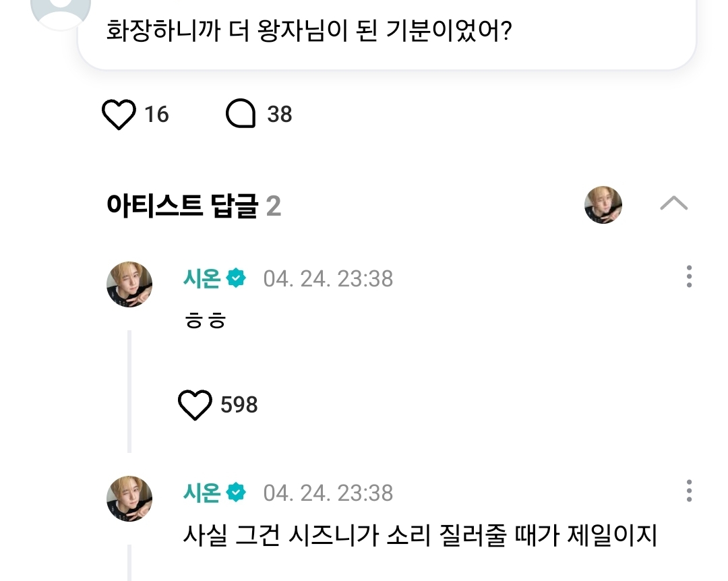
Task: Open replies via the speech bubble icon
Action: point(241,115)
